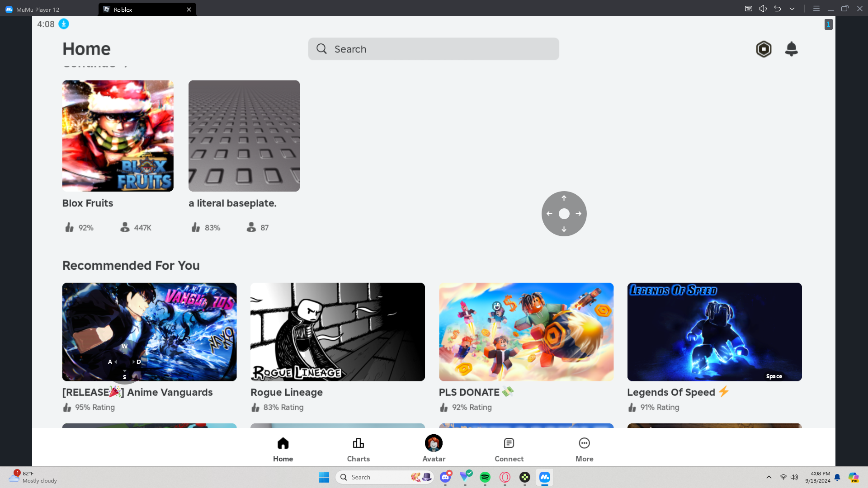868x488 pixels.
Task: Open a literal baseplate thumbnail
Action: point(244,136)
